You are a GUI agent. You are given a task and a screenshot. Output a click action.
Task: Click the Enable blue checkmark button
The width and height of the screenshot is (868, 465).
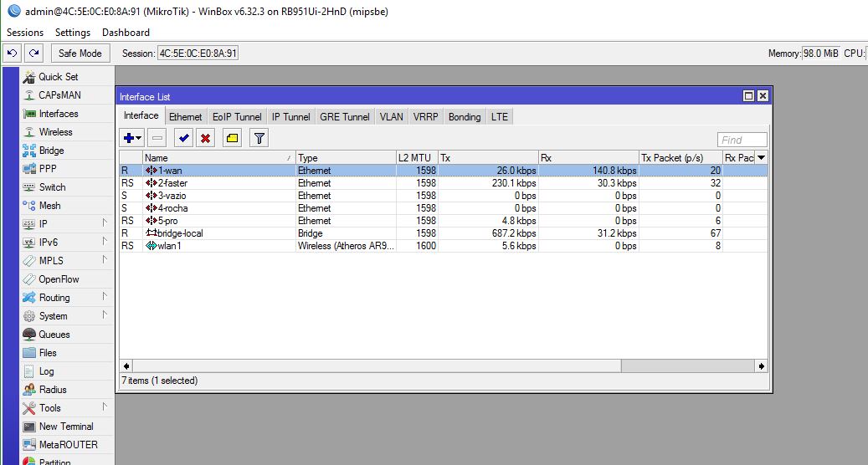coord(183,138)
